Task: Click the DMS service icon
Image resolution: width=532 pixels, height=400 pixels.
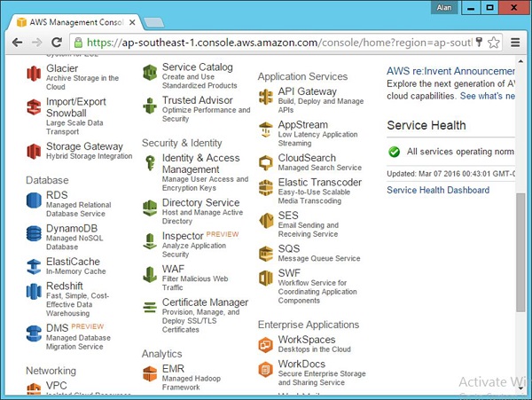Action: click(x=34, y=333)
